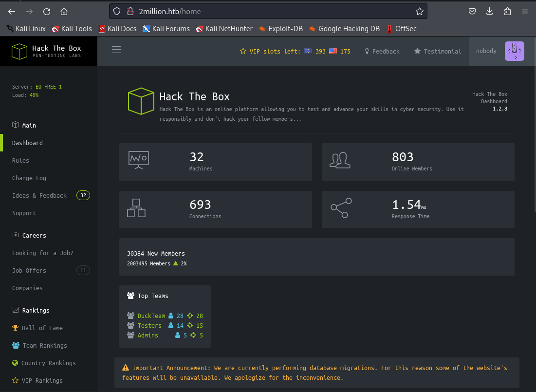The height and width of the screenshot is (392, 536).
Task: Bookmark this page with star icon
Action: 419,11
